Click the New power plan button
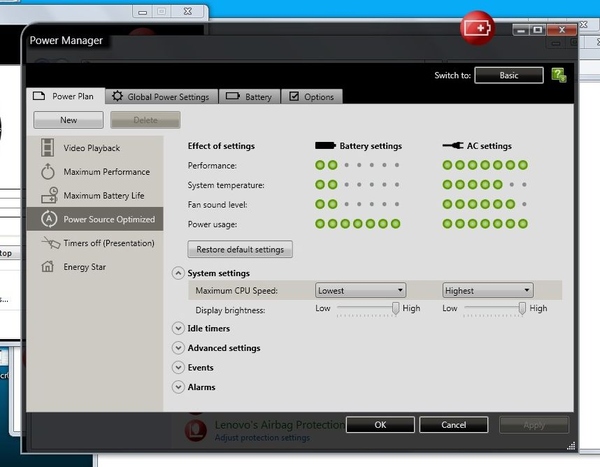The height and width of the screenshot is (467, 600). [x=68, y=120]
